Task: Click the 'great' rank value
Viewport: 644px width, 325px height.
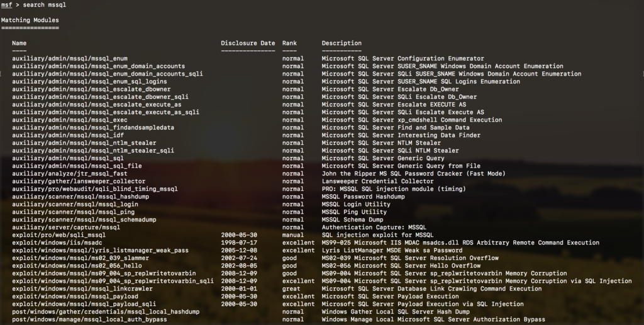Action: [x=291, y=289]
